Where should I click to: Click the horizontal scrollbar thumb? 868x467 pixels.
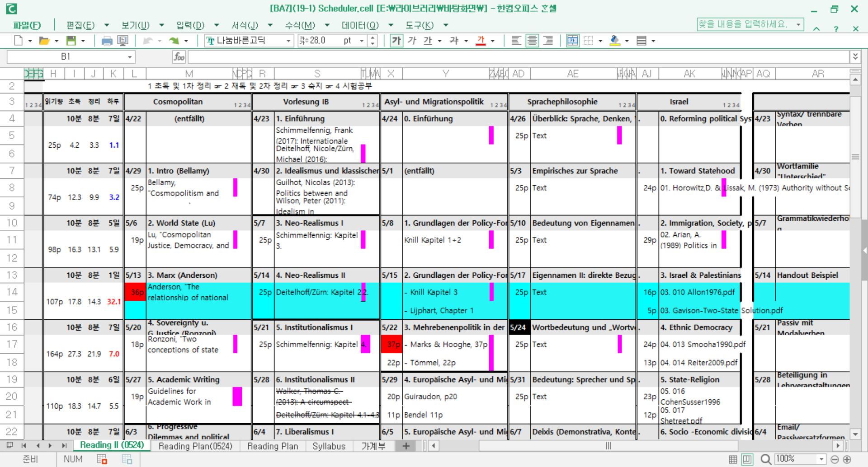coord(608,446)
